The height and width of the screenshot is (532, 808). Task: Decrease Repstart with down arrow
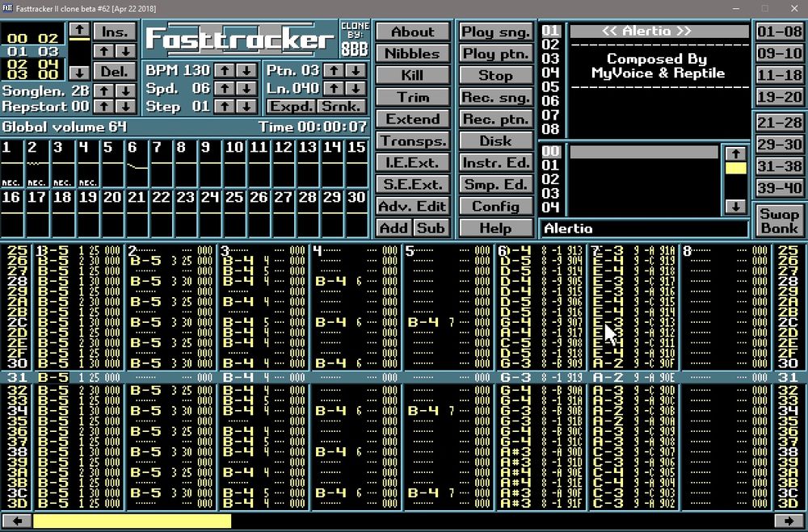click(126, 107)
